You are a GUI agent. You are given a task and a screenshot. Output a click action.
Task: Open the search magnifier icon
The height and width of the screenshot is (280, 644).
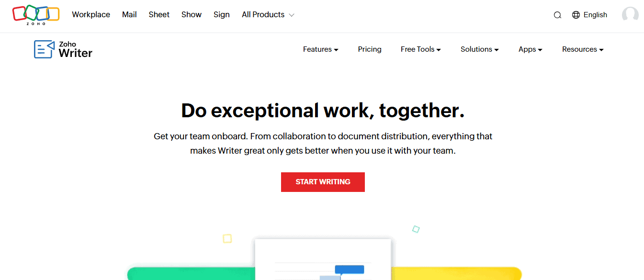[557, 15]
